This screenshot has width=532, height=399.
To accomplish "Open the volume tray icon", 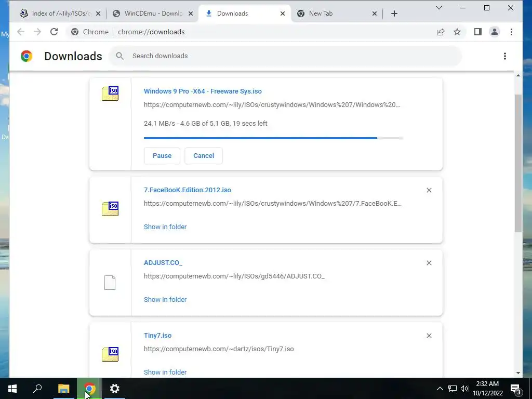I will pyautogui.click(x=464, y=389).
